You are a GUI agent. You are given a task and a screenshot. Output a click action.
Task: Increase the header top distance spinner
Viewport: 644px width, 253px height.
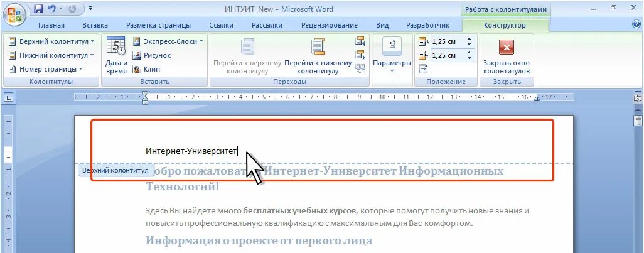click(x=469, y=38)
